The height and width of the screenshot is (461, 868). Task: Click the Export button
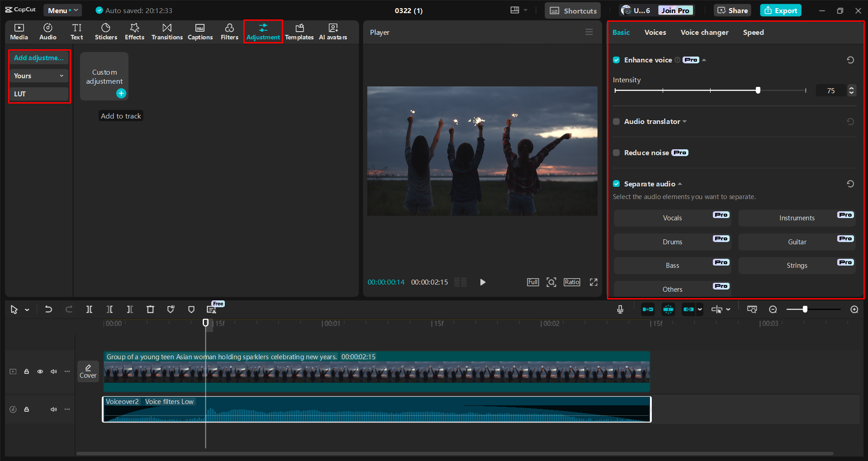coord(781,10)
